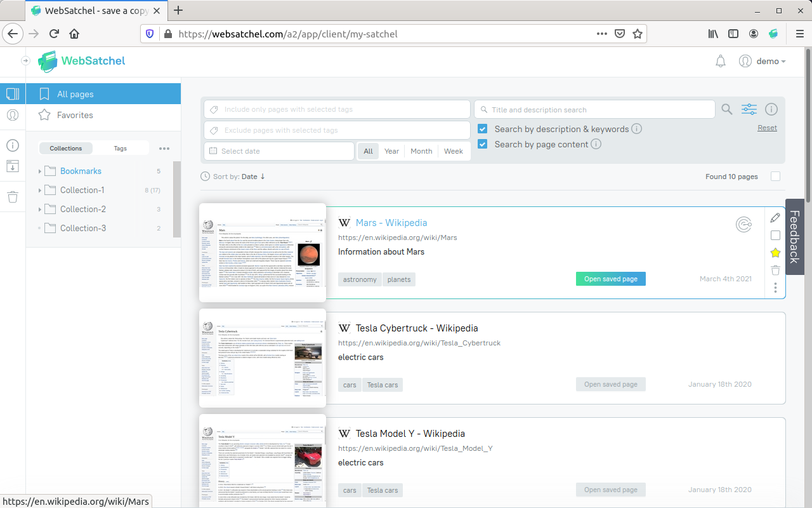
Task: Open the trash icon in left rail
Action: coord(12,197)
